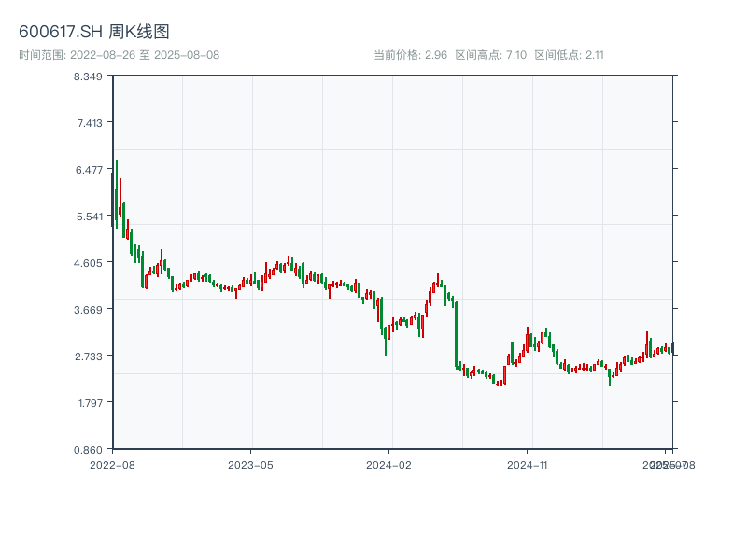Click the 2022-08 x-axis date label
Screen dimensions: 747x560
pos(112,464)
